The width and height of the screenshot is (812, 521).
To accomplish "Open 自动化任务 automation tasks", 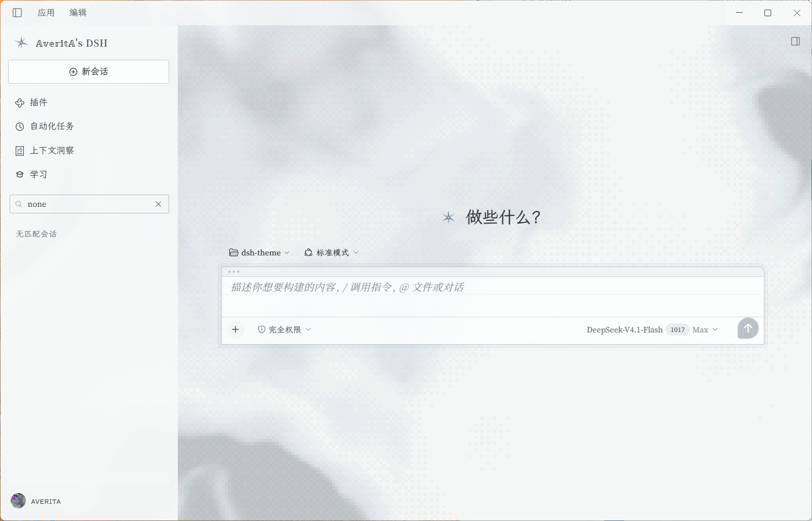I will click(x=45, y=126).
